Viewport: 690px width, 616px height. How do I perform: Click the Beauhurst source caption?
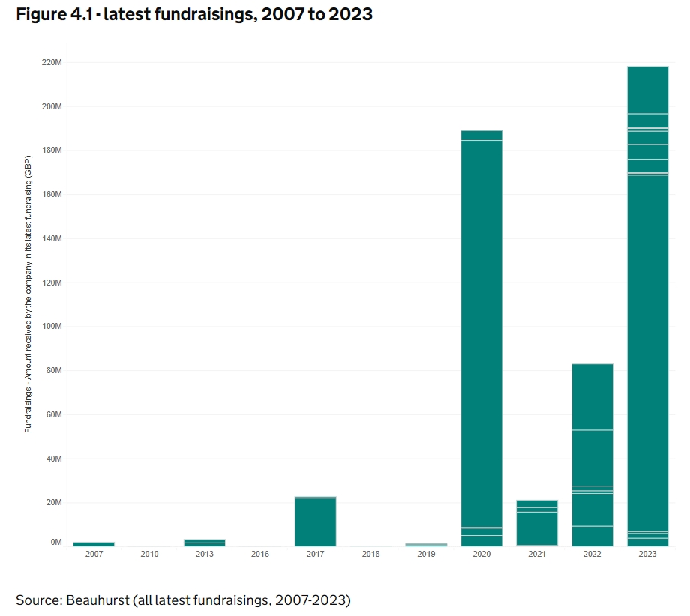[183, 600]
